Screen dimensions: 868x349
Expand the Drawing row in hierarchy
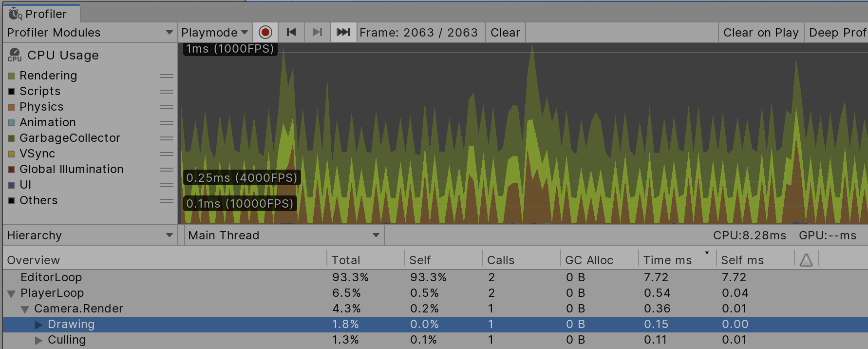(39, 325)
